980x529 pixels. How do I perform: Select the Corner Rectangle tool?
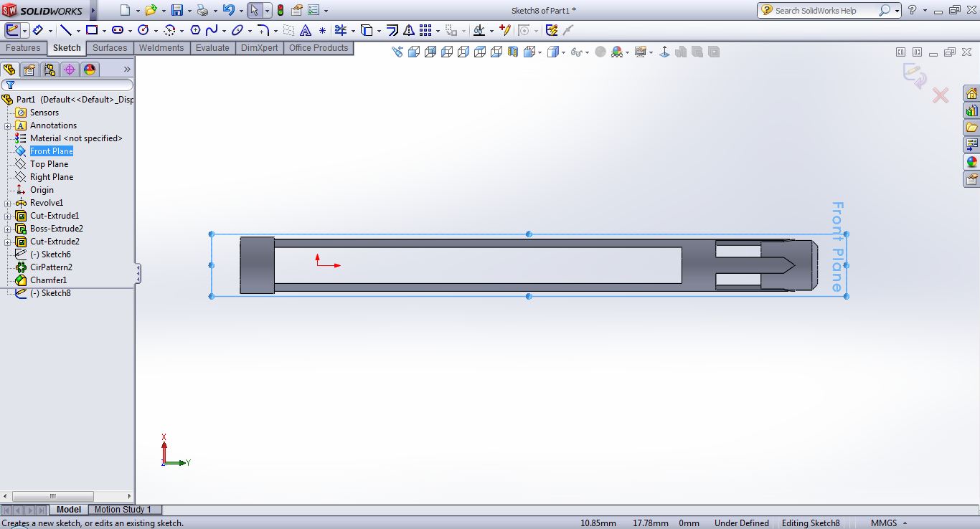coord(91,30)
